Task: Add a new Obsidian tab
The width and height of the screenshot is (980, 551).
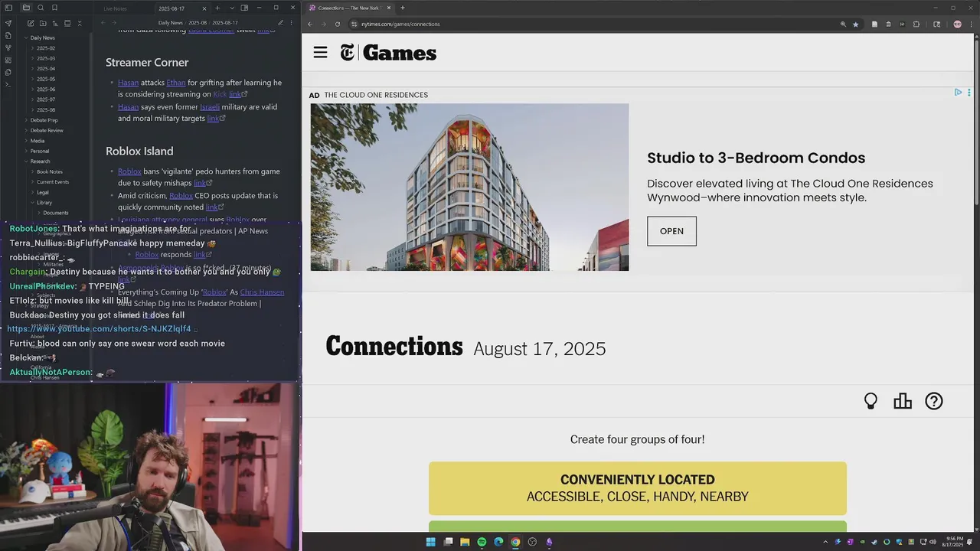Action: [x=217, y=8]
